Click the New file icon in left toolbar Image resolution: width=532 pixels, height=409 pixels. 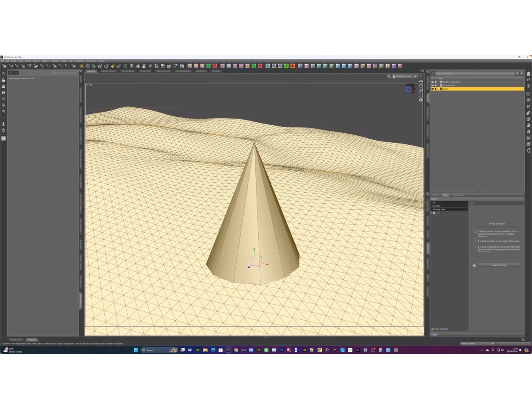pos(4,74)
